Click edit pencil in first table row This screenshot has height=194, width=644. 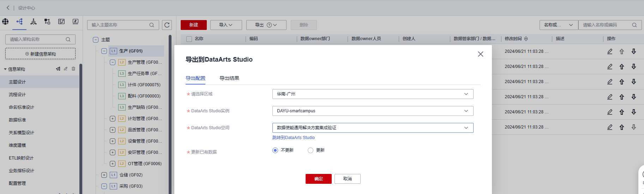click(610, 51)
